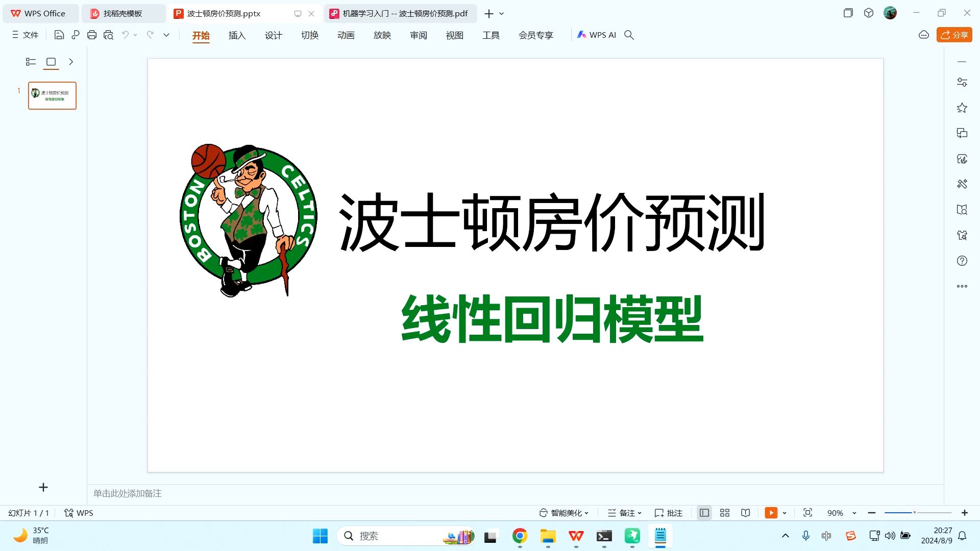Switch to normal view in status bar
Screen dimensions: 980x551
click(704, 513)
